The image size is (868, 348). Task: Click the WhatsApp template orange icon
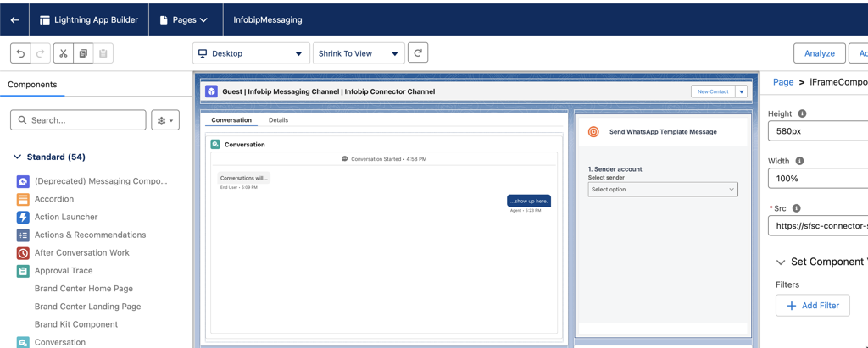[x=593, y=132]
